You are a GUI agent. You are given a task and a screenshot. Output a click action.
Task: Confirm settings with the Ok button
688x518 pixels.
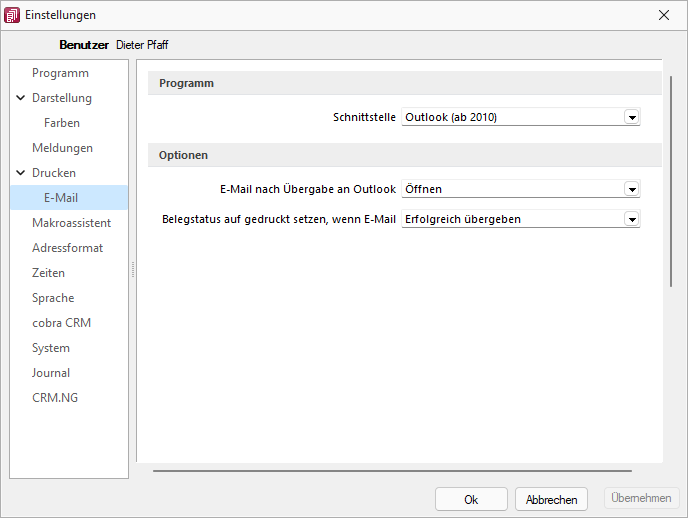point(471,500)
